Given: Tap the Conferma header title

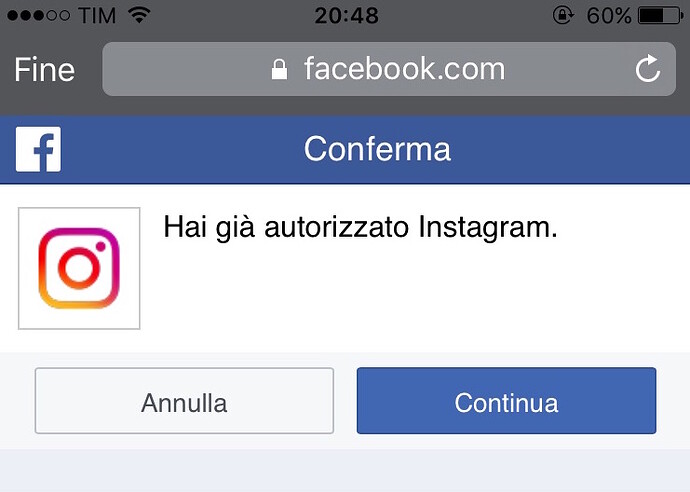Looking at the screenshot, I should click(x=378, y=149).
